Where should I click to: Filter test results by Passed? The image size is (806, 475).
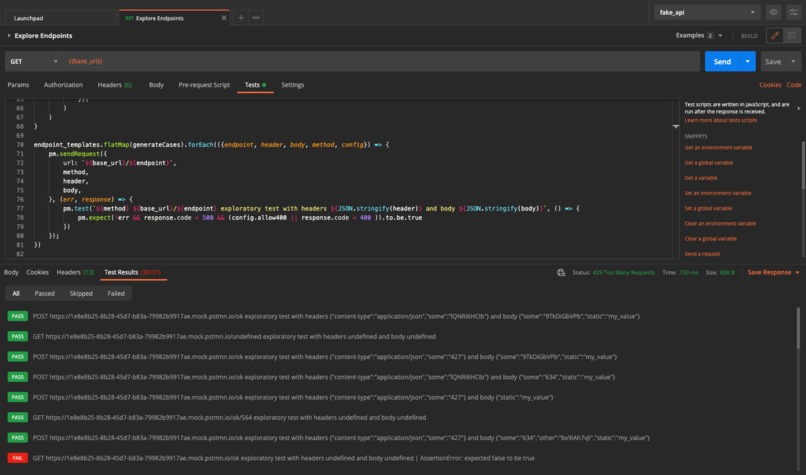tap(44, 294)
